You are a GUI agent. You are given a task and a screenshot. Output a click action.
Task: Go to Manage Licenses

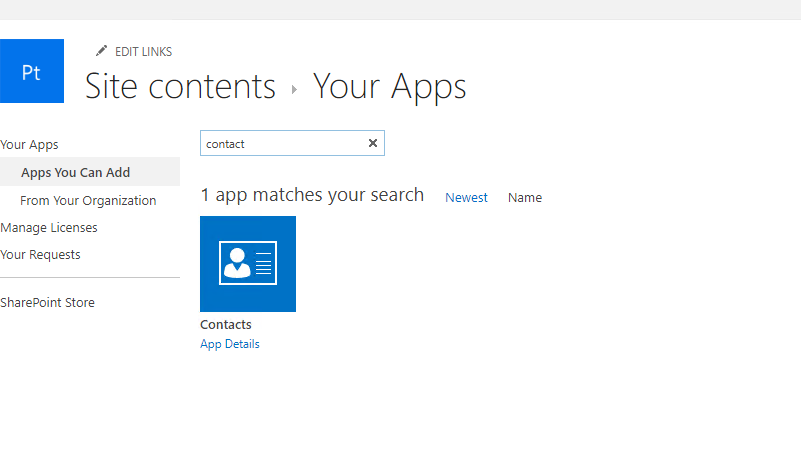click(x=49, y=227)
